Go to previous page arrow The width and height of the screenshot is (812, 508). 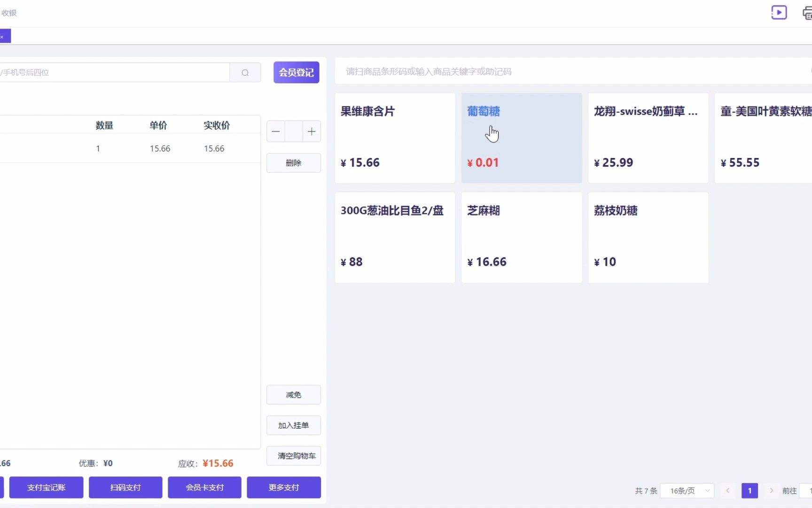click(x=727, y=491)
